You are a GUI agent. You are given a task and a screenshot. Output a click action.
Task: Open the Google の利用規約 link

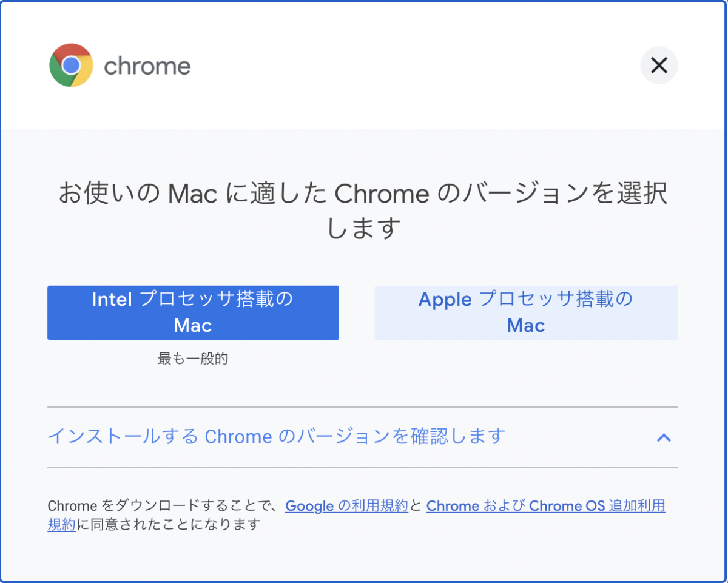click(x=346, y=506)
